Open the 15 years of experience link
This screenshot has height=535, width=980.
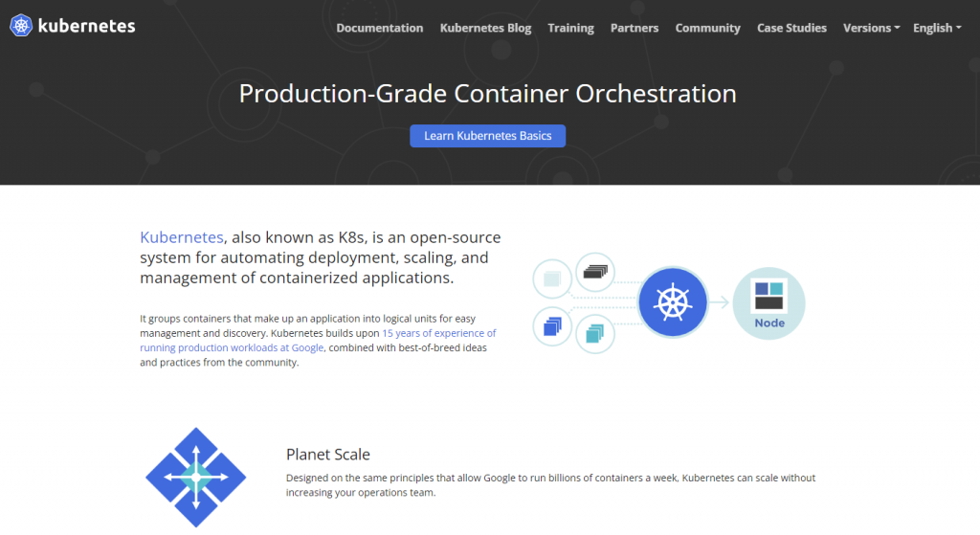(x=438, y=333)
